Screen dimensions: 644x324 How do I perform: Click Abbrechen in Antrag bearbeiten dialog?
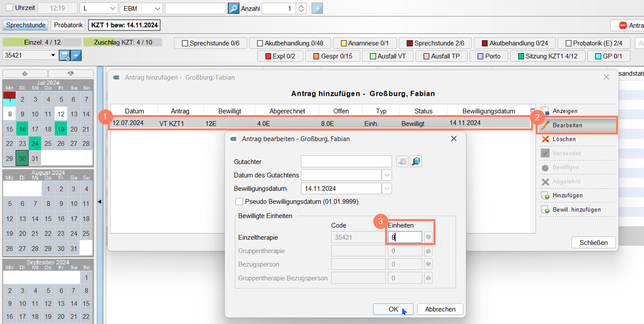click(x=440, y=309)
